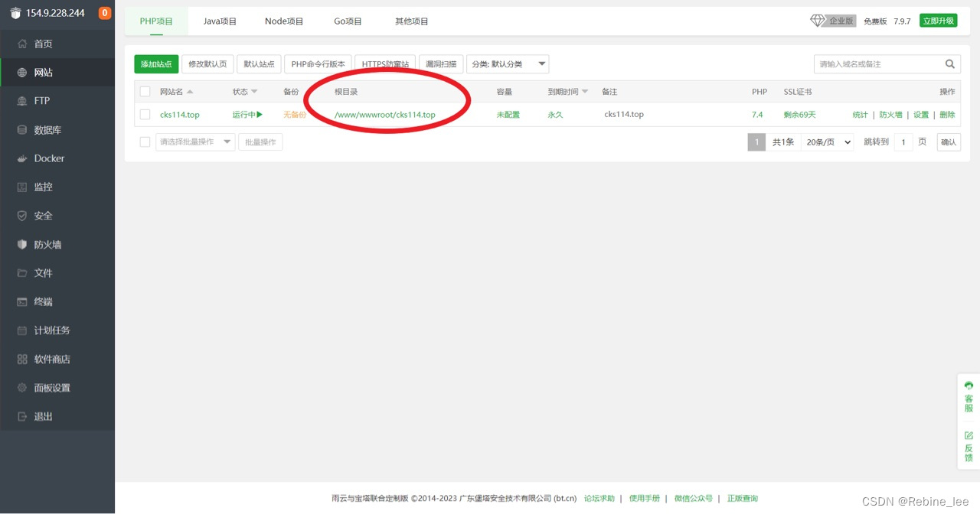Open the 分类: 默认分类 dropdown
Screen dimensions: 980x514
click(x=508, y=64)
